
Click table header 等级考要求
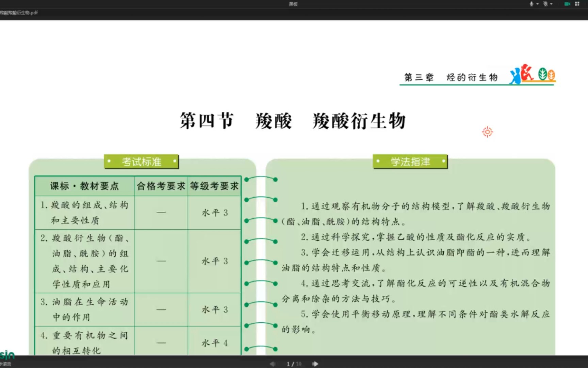[214, 186]
